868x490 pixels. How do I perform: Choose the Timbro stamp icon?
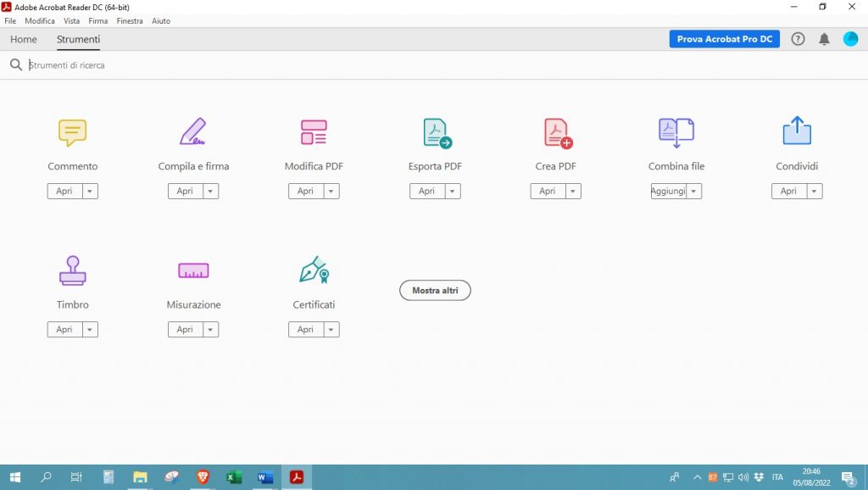(x=72, y=270)
